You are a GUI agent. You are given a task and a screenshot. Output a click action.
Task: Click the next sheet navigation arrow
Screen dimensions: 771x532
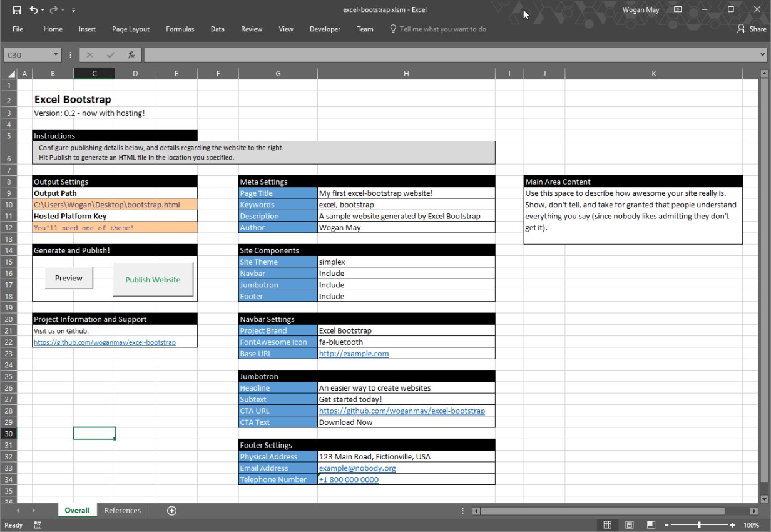coord(34,511)
